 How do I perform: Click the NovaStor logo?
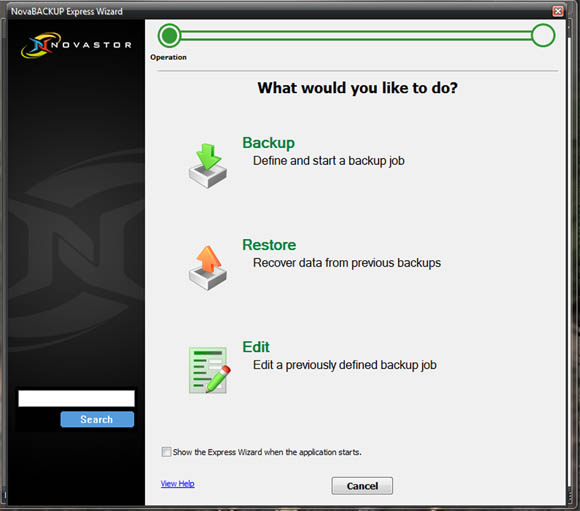point(76,45)
